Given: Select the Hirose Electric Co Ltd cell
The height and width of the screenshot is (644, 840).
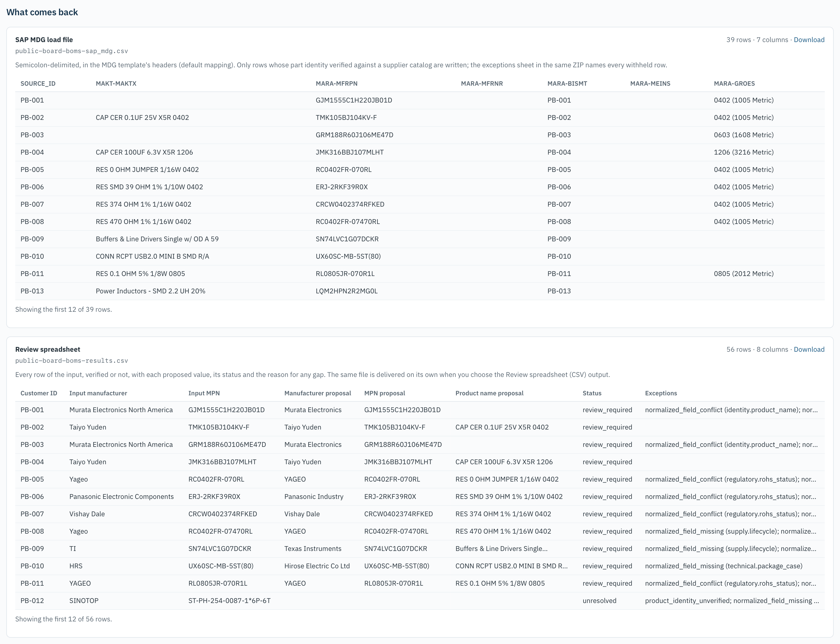Looking at the screenshot, I should point(317,566).
